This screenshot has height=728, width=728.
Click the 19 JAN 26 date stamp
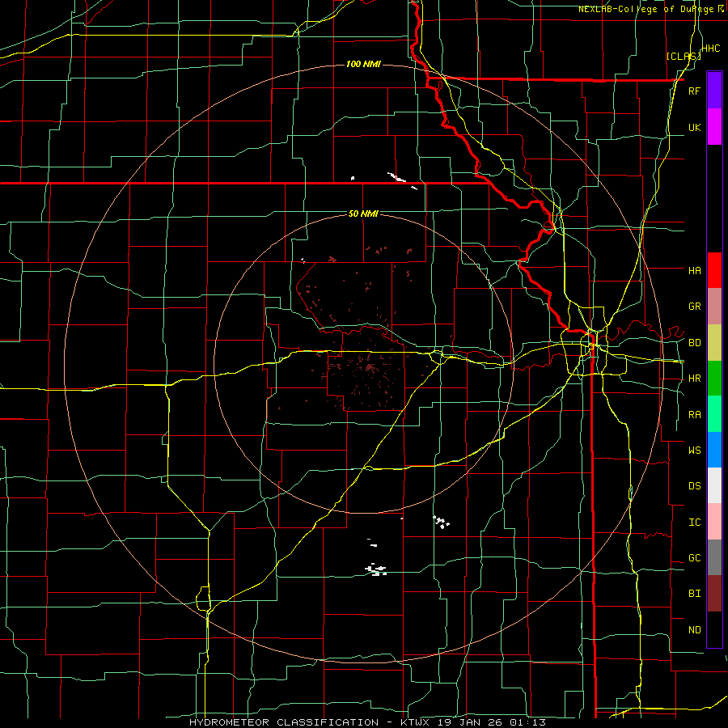472,722
